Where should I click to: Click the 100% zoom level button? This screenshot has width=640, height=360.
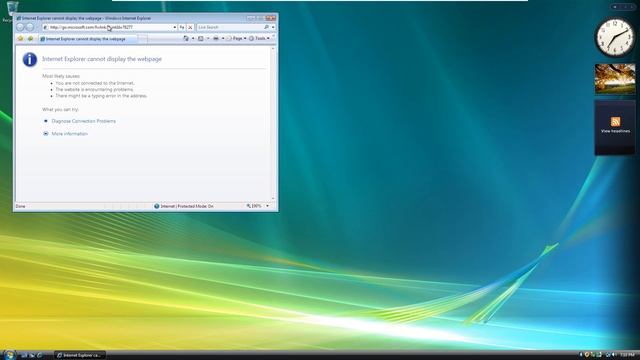(254, 206)
